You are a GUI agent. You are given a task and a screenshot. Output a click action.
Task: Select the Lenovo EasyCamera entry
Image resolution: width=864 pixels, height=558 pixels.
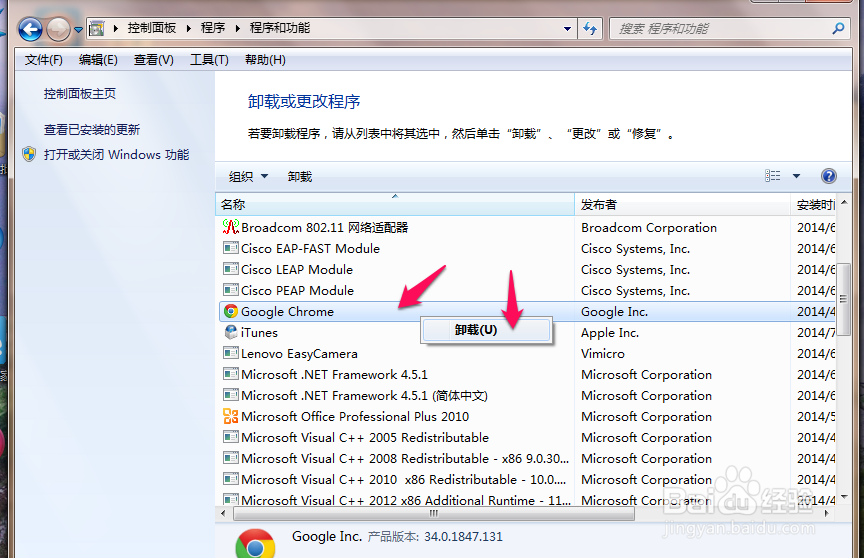299,354
